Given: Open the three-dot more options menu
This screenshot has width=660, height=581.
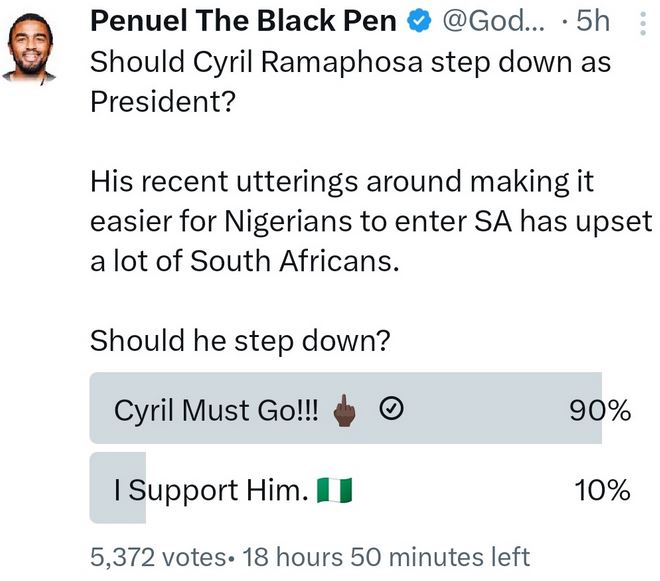Looking at the screenshot, I should tap(641, 24).
